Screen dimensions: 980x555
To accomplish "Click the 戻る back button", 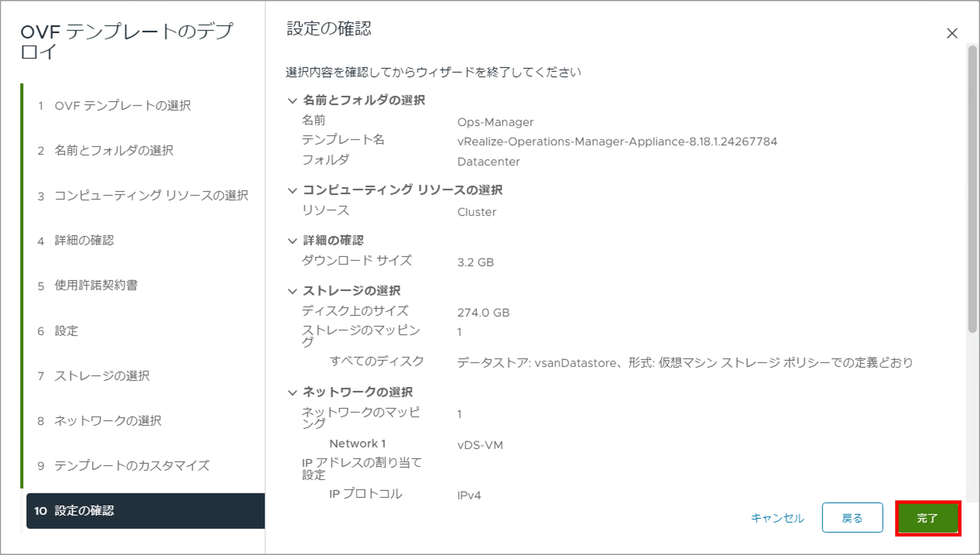I will tap(852, 518).
